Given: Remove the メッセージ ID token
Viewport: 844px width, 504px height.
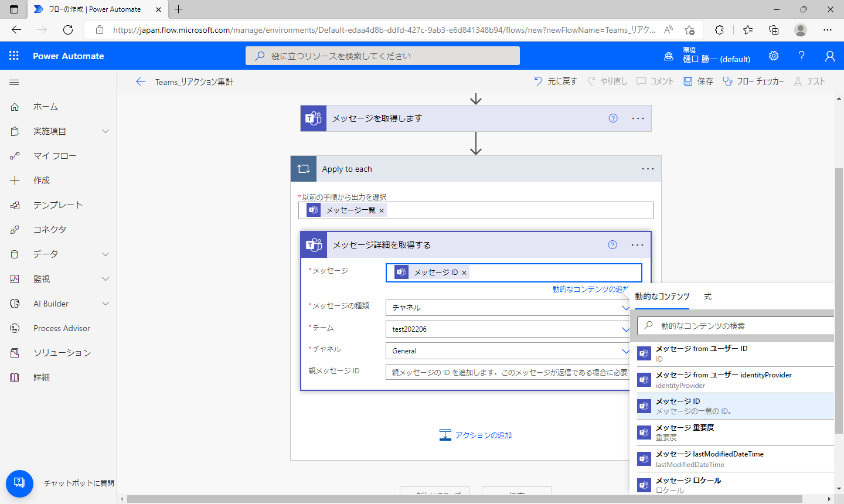Looking at the screenshot, I should coord(464,273).
